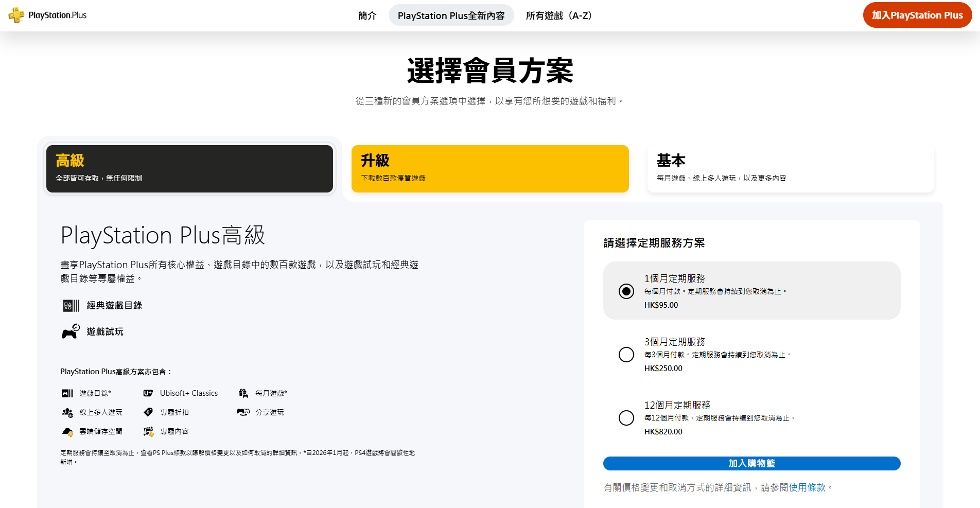Pick the 12個月定期服務 HK$820 plan

626,418
